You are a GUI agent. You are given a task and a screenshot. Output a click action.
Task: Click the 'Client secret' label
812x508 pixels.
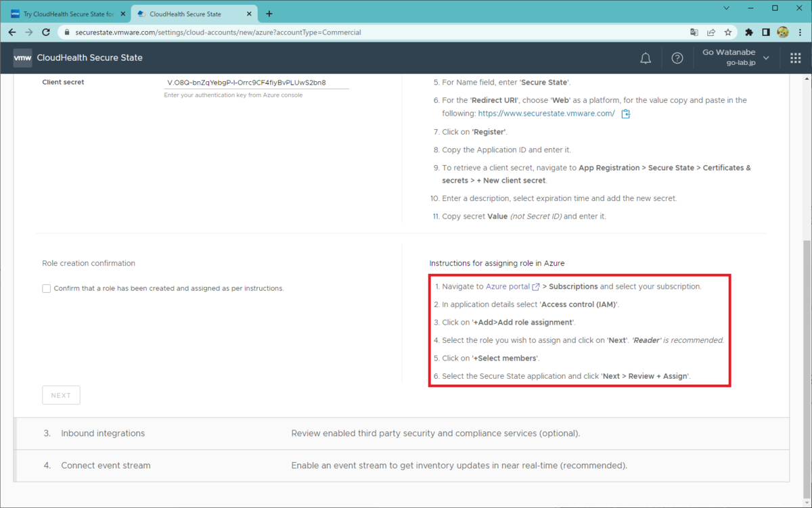63,83
